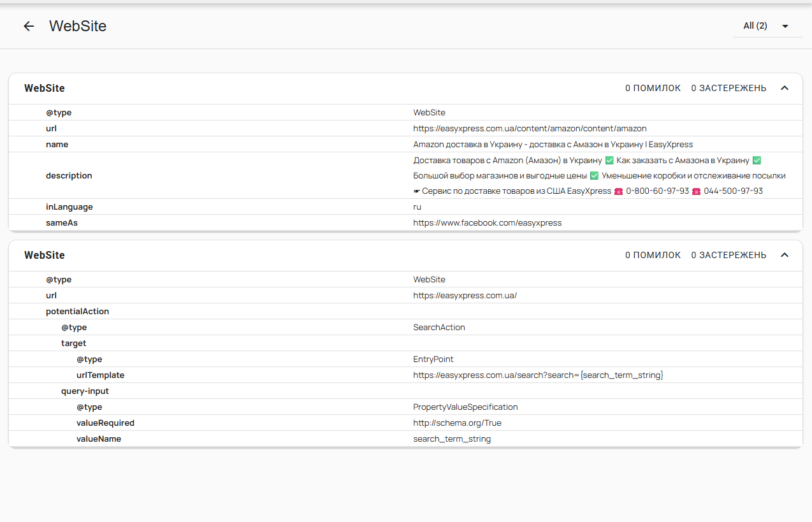Click the description property label

69,176
